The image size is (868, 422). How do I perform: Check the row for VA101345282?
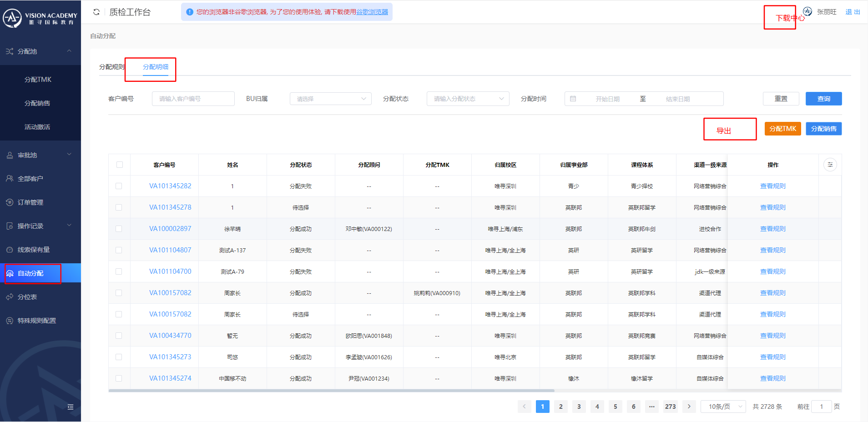point(119,186)
